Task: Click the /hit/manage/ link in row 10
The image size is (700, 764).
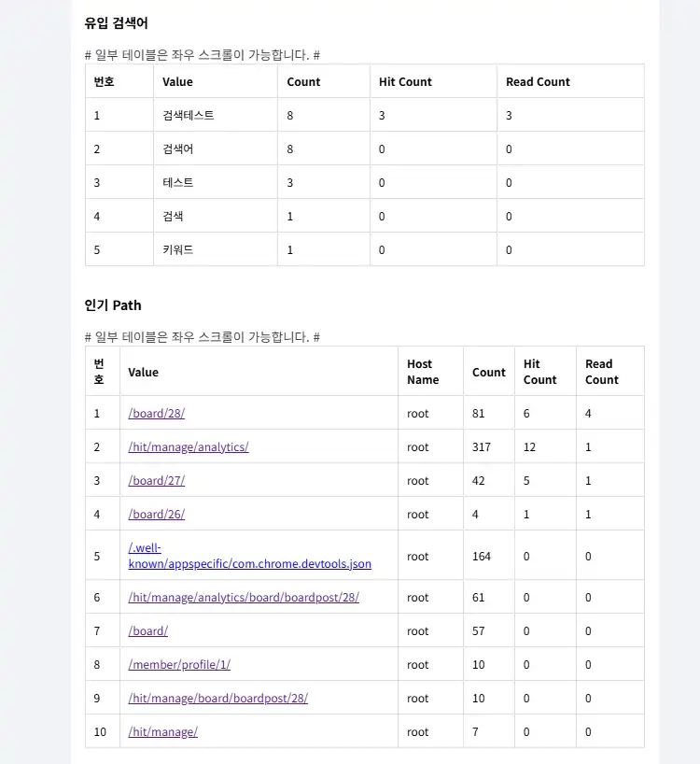Action: point(162,731)
